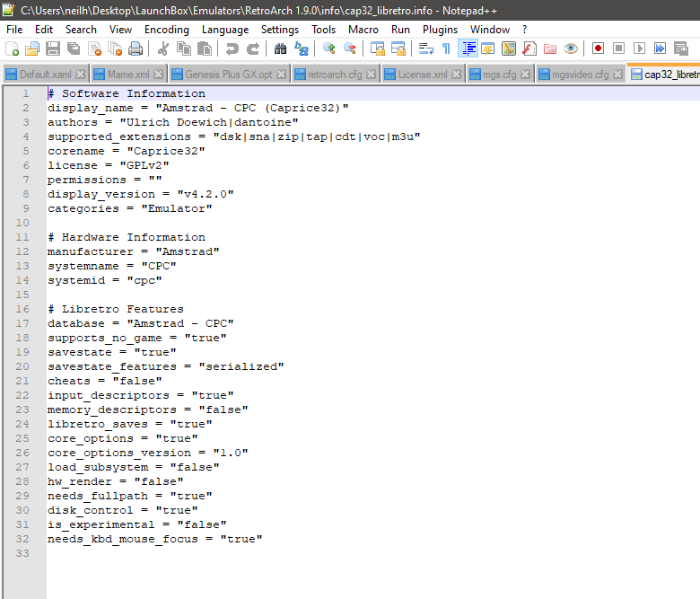The width and height of the screenshot is (700, 599).
Task: Show all characters with the pilcrow icon
Action: [446, 48]
